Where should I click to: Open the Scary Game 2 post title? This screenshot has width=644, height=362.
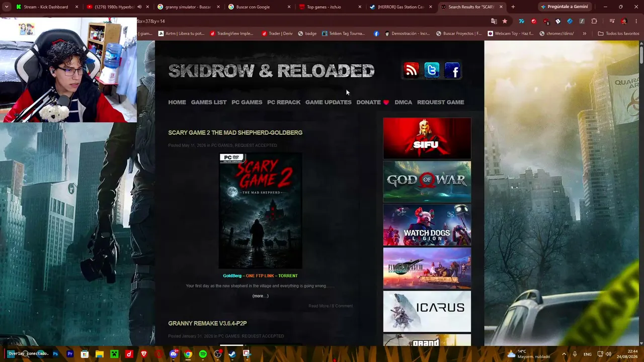[x=235, y=133]
